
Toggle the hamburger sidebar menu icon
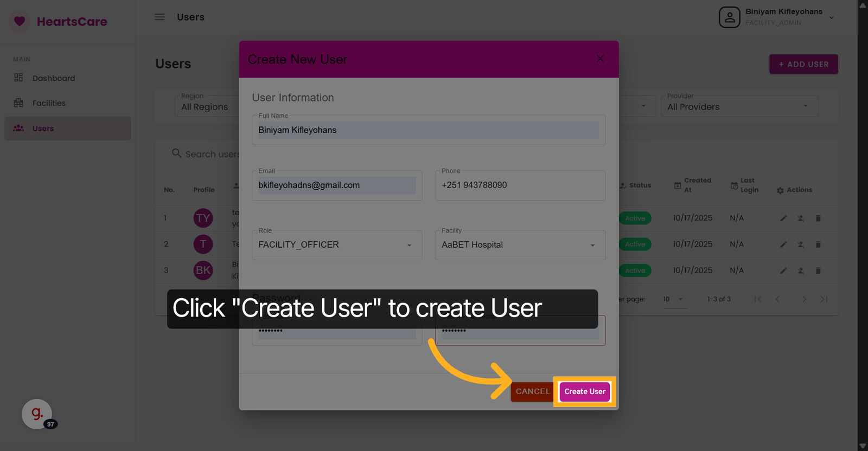coord(159,17)
